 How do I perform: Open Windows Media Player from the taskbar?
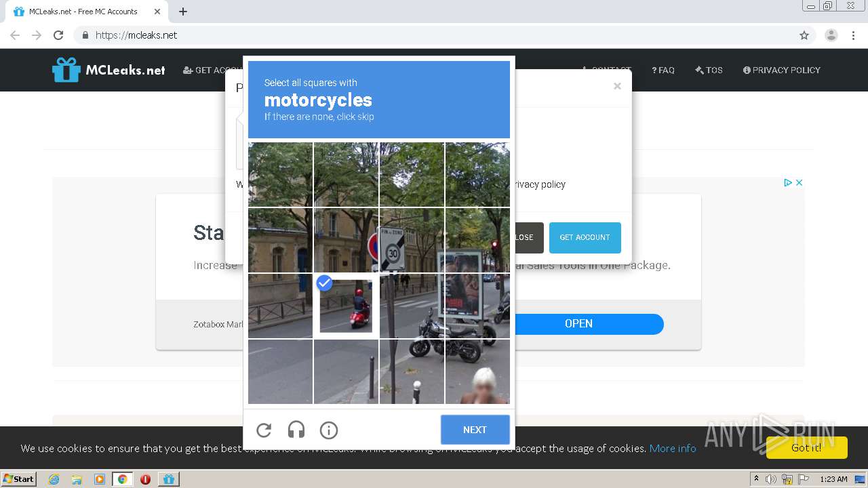[100, 479]
